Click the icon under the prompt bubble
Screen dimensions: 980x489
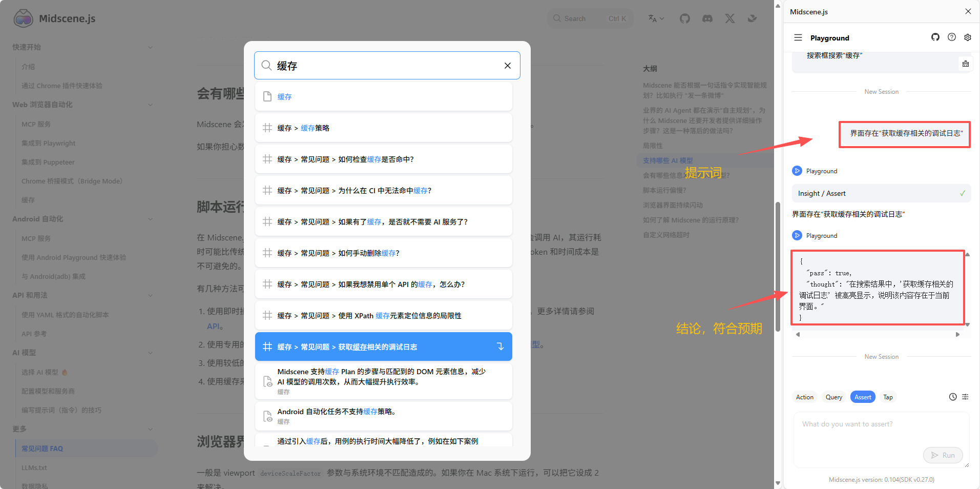(x=966, y=64)
